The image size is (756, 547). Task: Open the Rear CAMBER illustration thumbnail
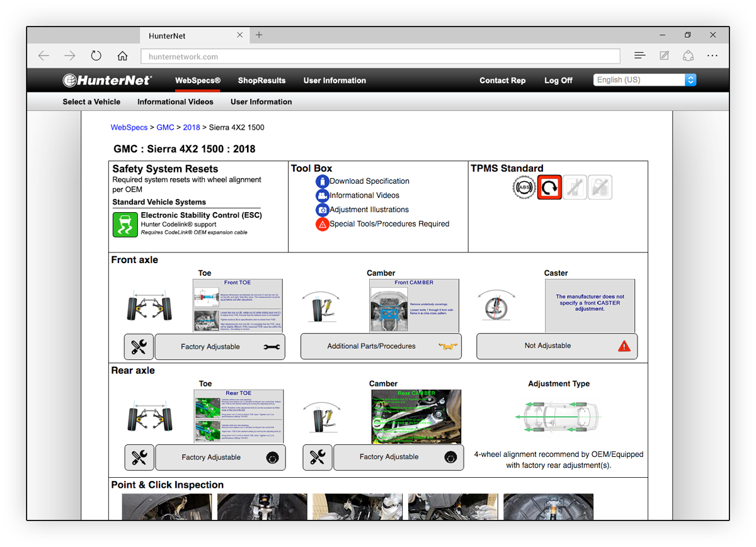coord(416,417)
